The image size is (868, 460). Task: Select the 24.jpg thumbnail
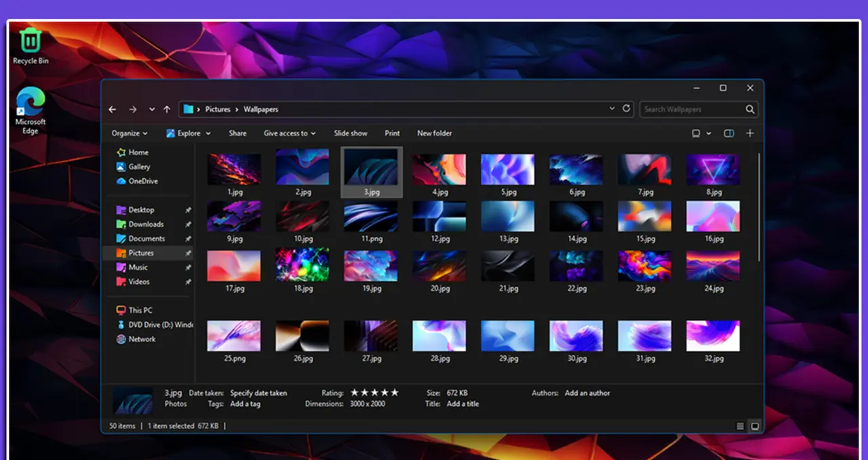point(713,266)
